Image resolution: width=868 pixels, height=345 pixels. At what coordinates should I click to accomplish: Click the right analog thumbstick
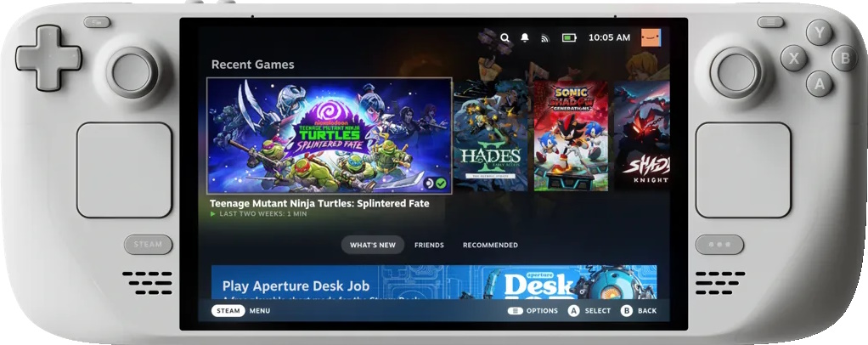736,72
